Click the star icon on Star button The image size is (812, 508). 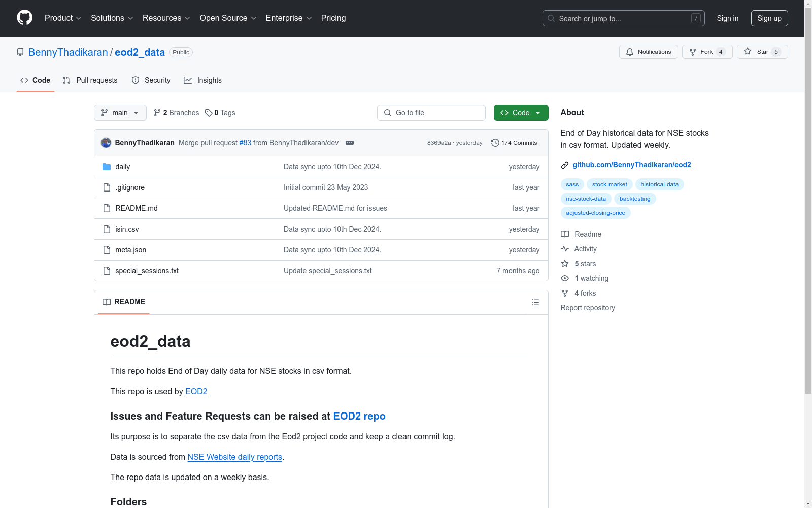tap(748, 51)
